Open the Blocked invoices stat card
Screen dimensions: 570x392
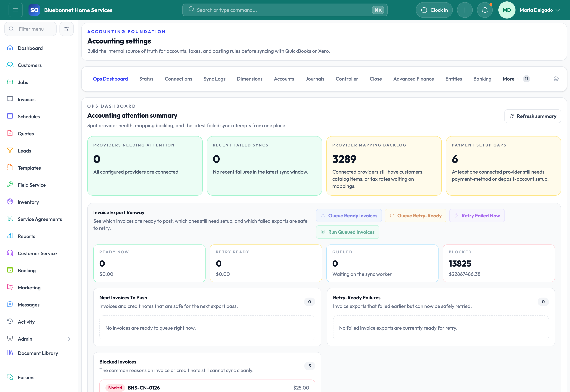(499, 263)
